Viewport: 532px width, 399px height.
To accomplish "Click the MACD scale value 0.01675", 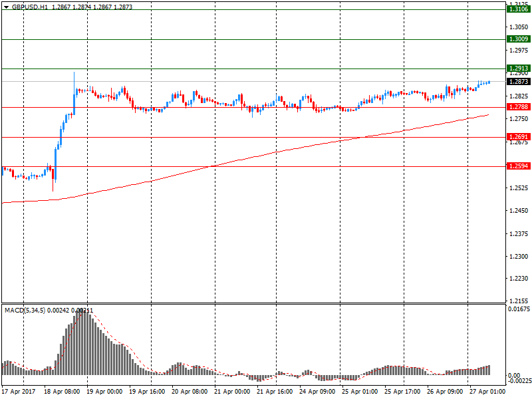I will 519,309.
